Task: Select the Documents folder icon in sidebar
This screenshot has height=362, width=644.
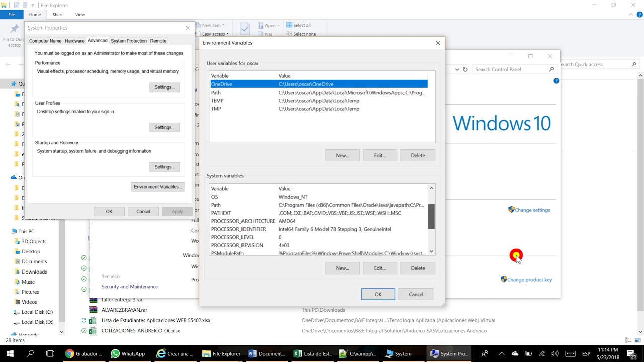Action: pos(17,262)
